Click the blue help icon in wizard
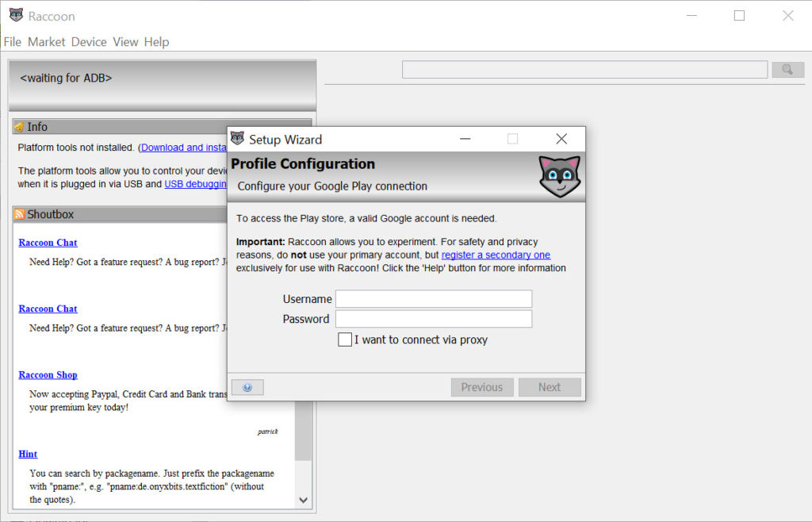Image resolution: width=812 pixels, height=522 pixels. pos(247,387)
